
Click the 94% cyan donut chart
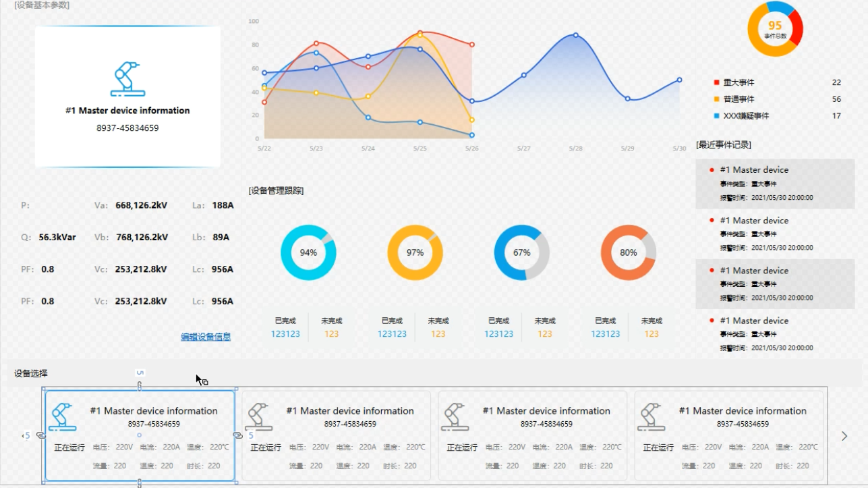[308, 252]
